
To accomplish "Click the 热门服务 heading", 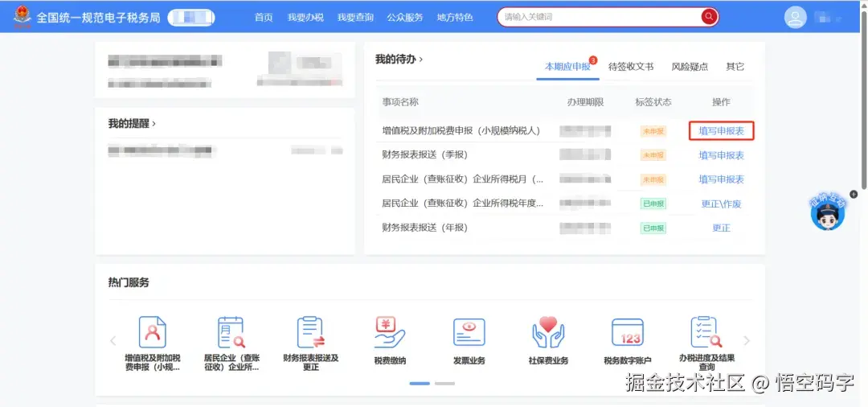I will [x=129, y=282].
